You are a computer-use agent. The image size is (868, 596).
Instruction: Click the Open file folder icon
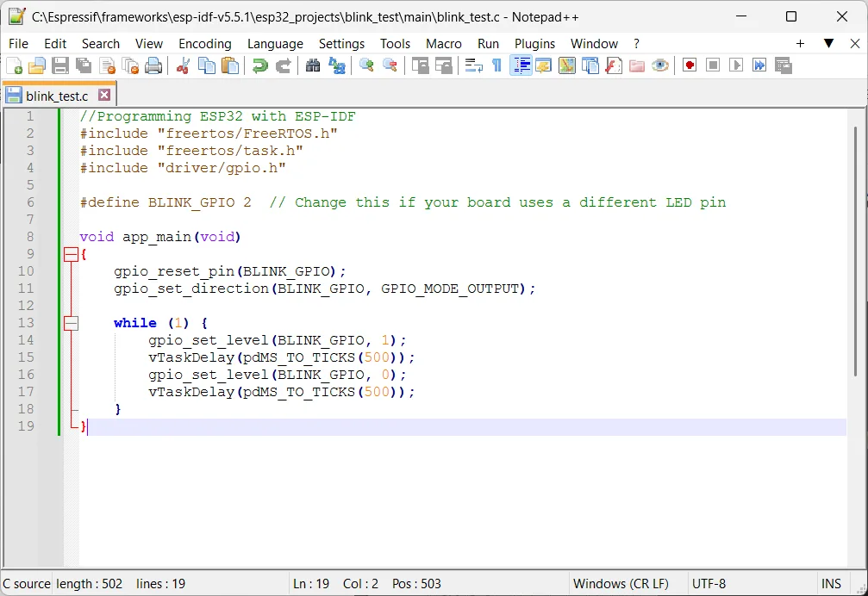[x=37, y=65]
